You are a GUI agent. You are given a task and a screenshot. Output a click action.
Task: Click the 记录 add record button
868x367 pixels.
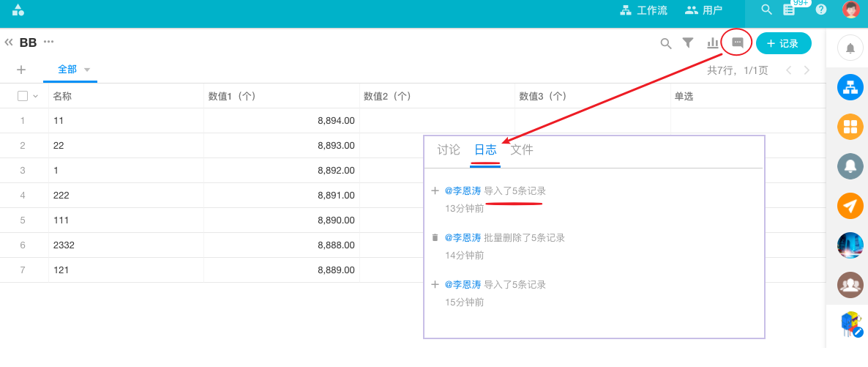tap(783, 43)
